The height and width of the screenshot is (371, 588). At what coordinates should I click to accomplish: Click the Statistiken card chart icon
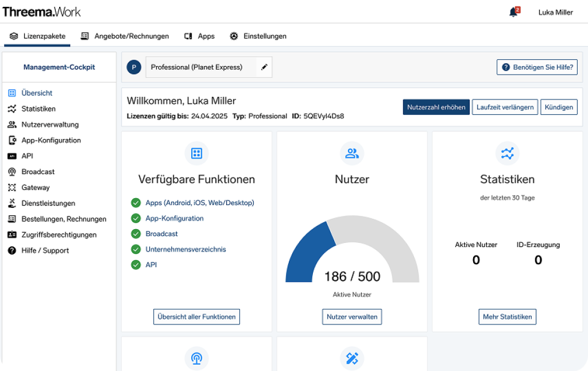(508, 153)
